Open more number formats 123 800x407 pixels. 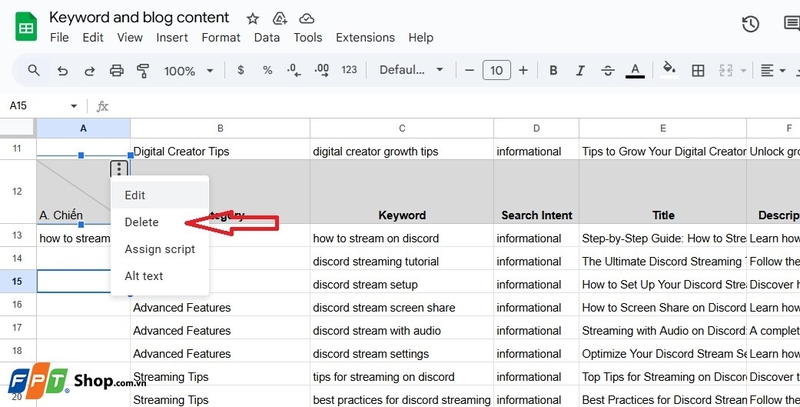click(349, 70)
